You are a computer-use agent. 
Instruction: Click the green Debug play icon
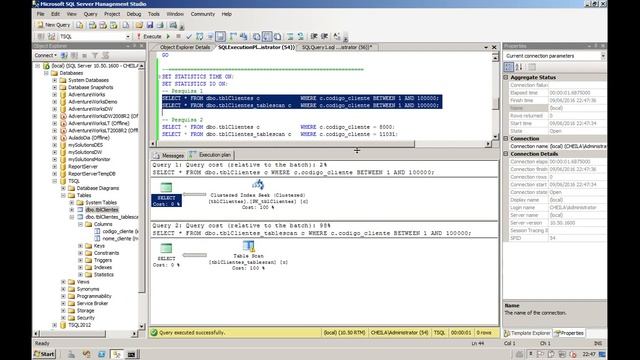pos(168,37)
